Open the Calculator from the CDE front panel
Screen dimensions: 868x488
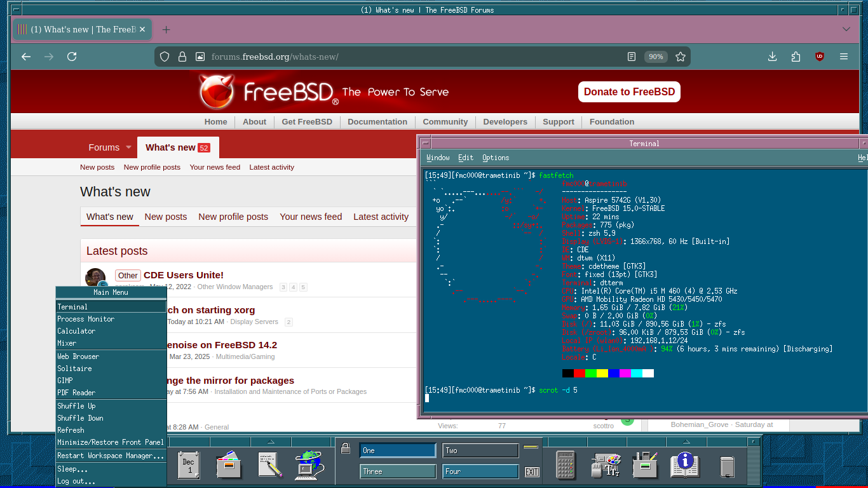(566, 465)
